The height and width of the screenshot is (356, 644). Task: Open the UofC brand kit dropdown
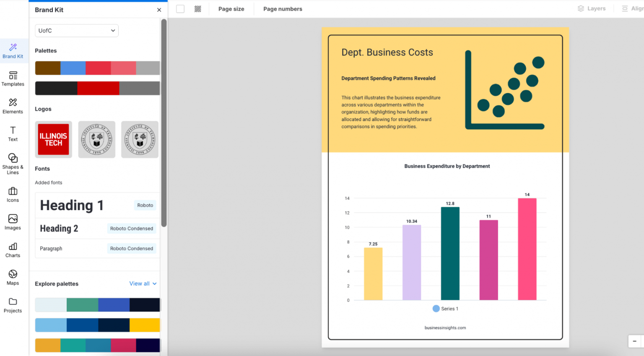[76, 31]
